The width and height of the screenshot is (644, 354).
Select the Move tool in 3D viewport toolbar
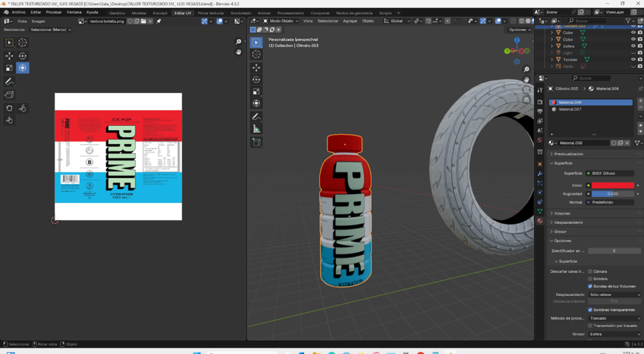pyautogui.click(x=257, y=68)
